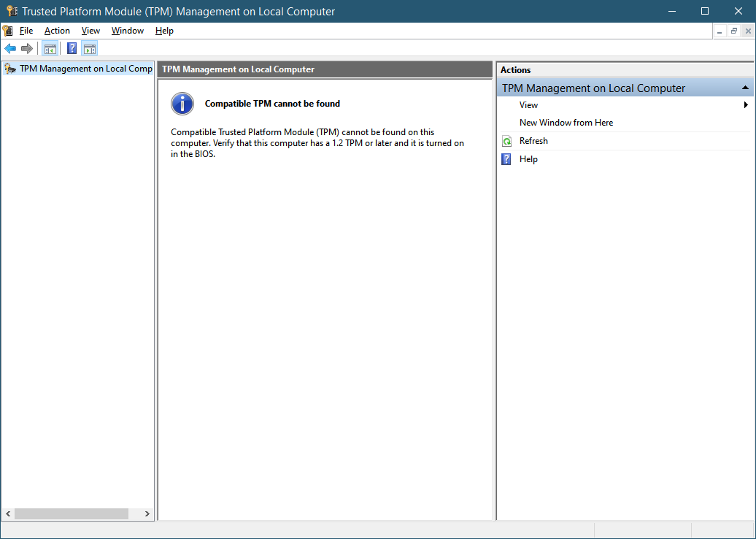Open the Window menu
Screen dimensions: 756x539
pos(127,31)
